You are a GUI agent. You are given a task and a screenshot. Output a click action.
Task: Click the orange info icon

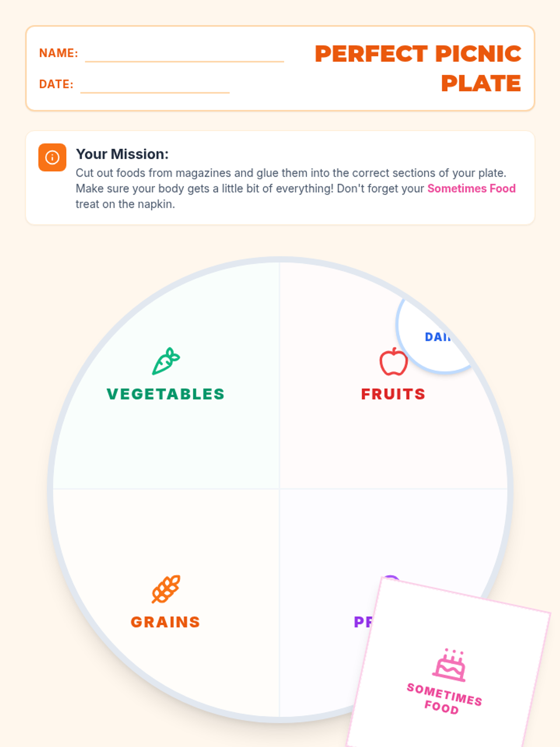52,157
